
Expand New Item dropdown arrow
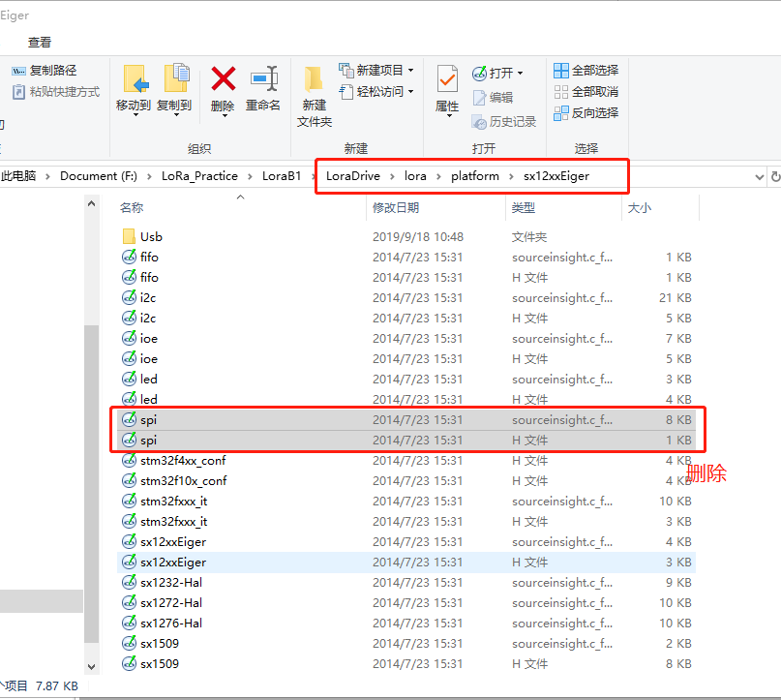click(411, 71)
